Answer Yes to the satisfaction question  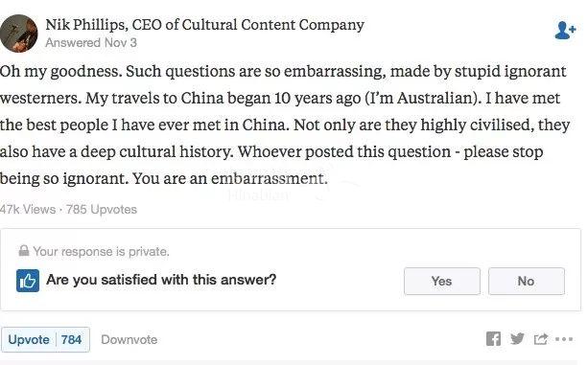coord(442,281)
